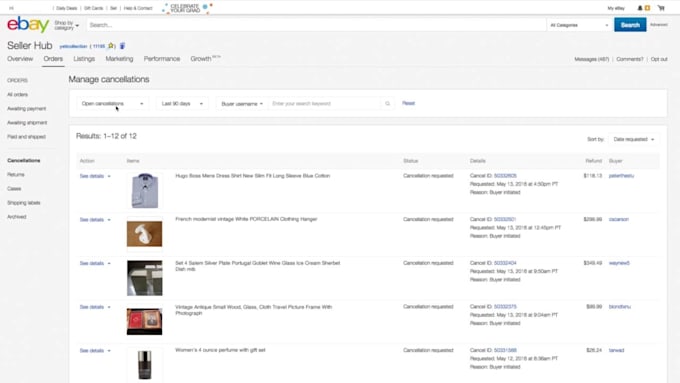Open Cases in the sidebar

(14, 189)
